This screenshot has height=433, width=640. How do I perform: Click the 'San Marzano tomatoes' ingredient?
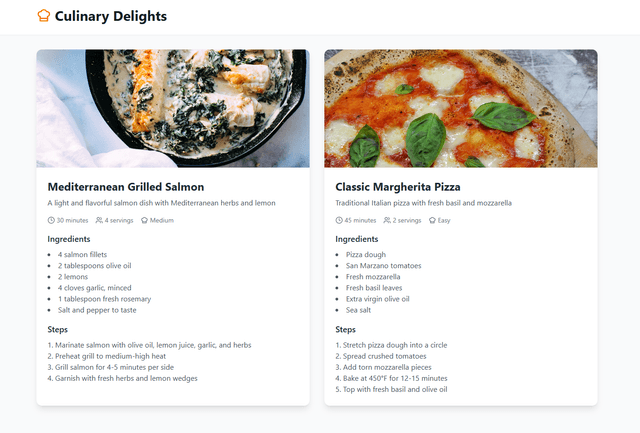pyautogui.click(x=384, y=266)
